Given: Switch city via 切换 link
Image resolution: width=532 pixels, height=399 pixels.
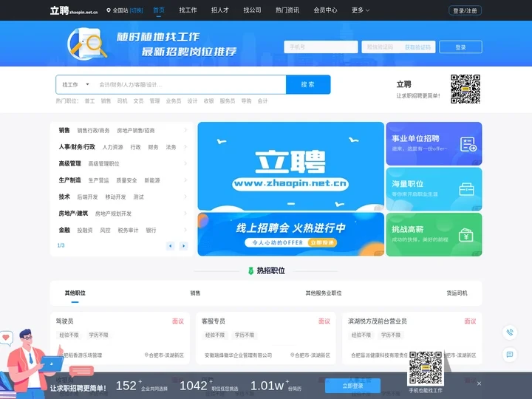Looking at the screenshot, I should pyautogui.click(x=137, y=10).
